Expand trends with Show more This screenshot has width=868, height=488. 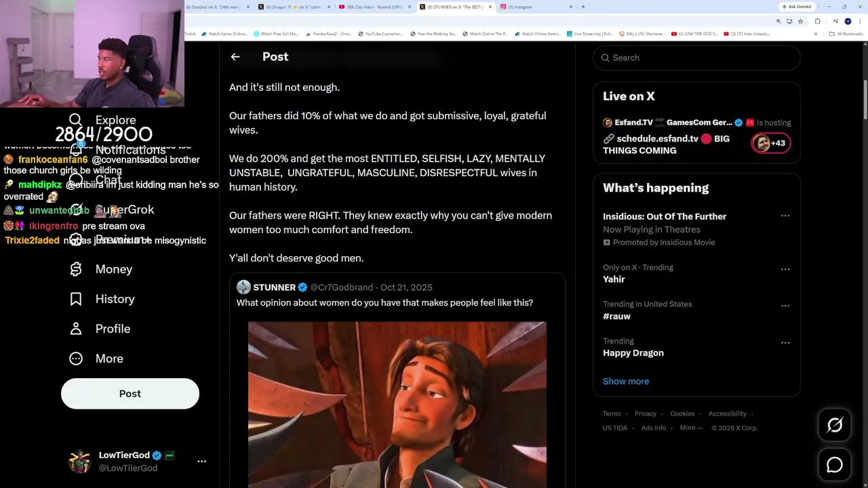[626, 382]
